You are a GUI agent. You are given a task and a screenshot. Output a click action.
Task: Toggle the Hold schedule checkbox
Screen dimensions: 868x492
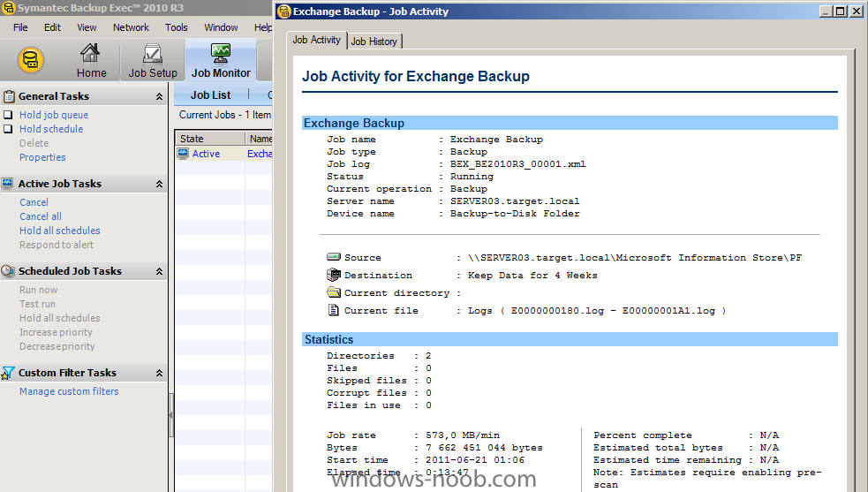click(x=8, y=129)
